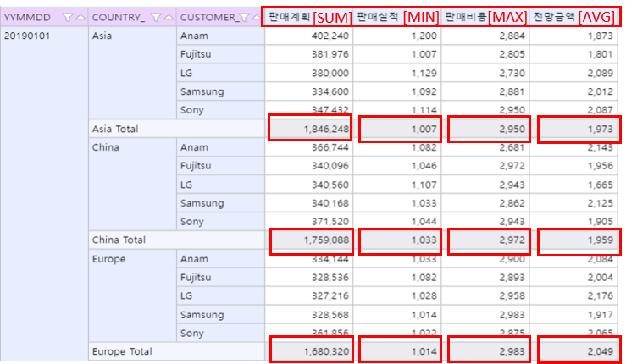Click the 2,089 value in Asia LG row

(x=573, y=73)
